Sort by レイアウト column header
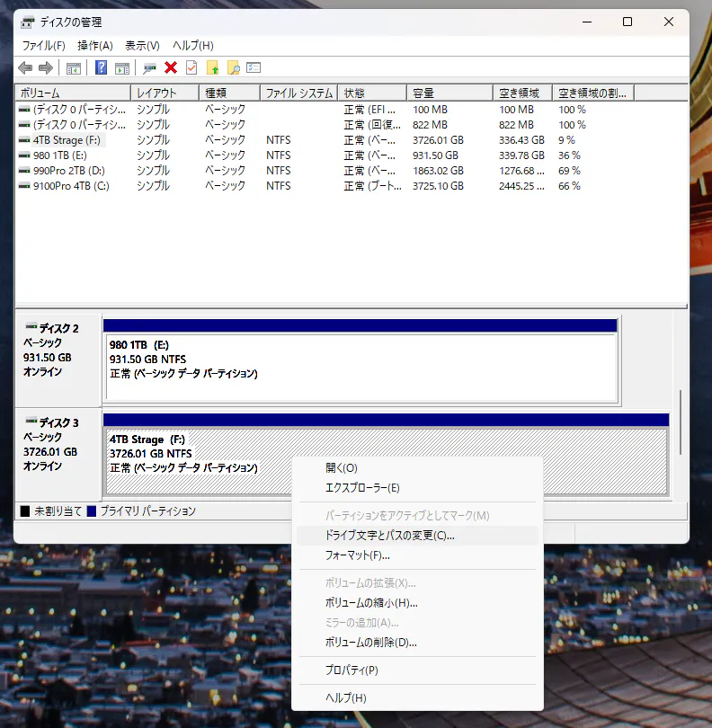Screen dimensions: 712x728 165,93
